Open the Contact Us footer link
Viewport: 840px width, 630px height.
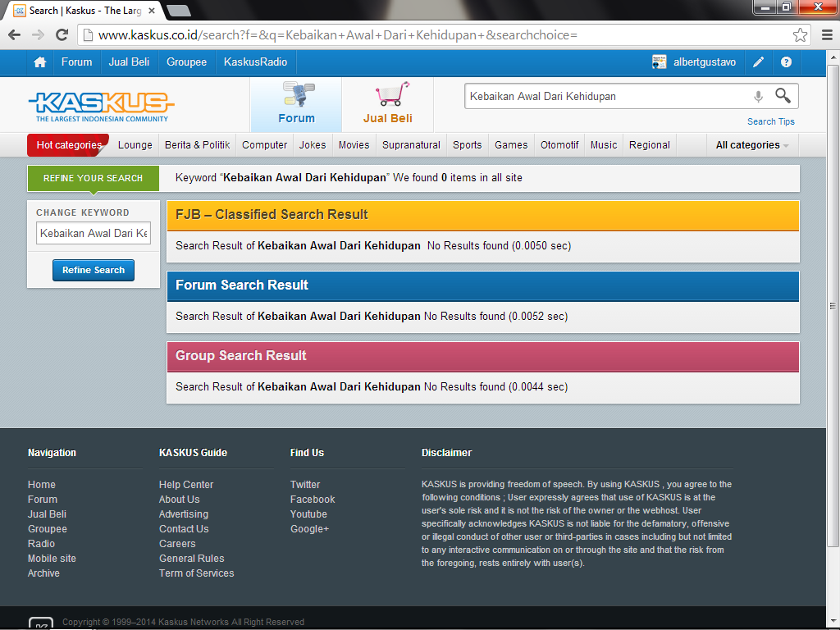coord(184,529)
